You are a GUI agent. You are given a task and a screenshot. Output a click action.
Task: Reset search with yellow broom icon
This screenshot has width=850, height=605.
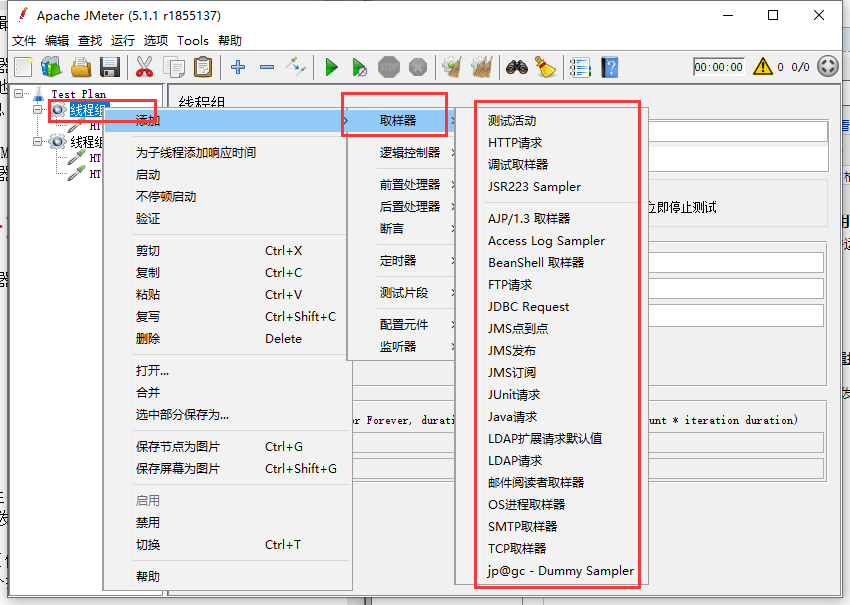tap(545, 67)
